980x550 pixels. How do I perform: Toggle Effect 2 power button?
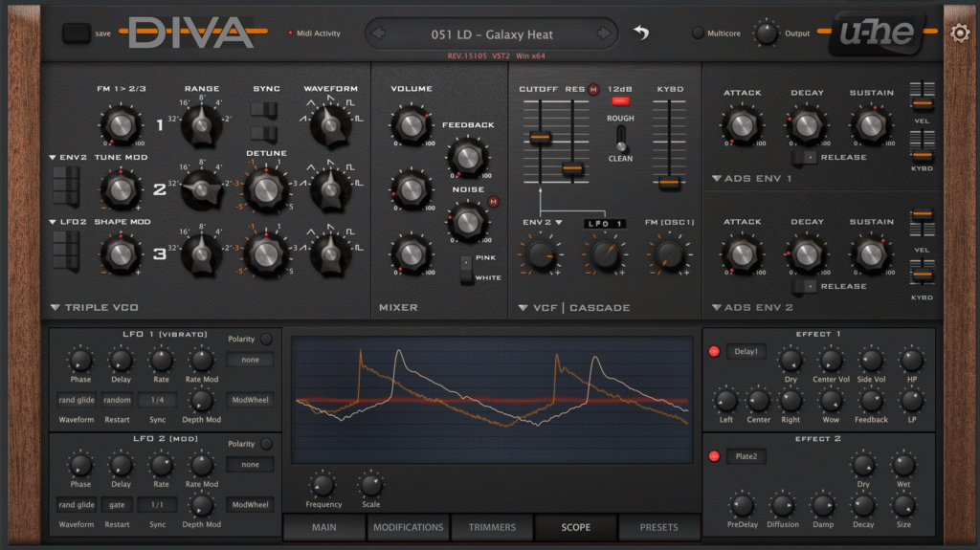[714, 456]
